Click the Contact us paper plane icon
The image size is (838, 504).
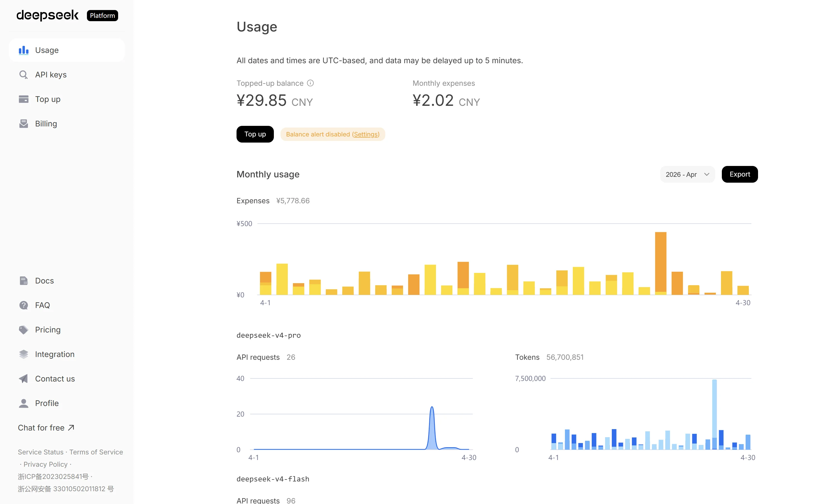[x=23, y=379]
